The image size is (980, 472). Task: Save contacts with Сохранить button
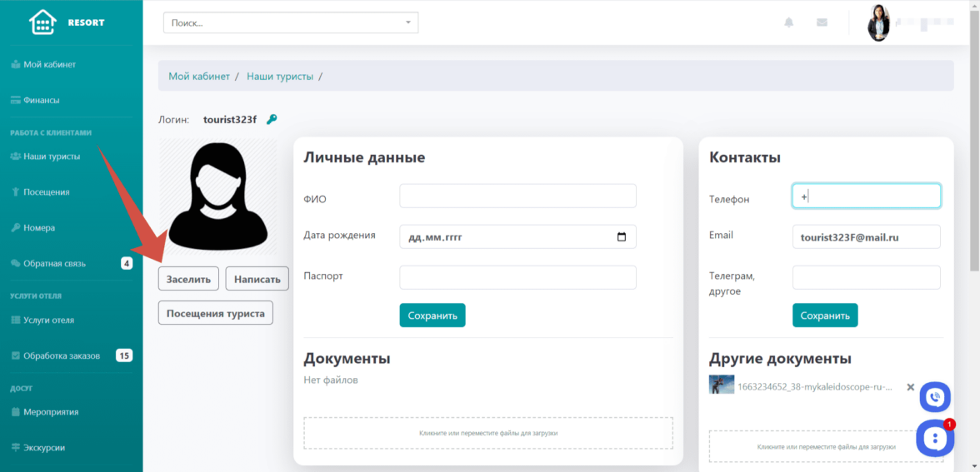(x=825, y=315)
